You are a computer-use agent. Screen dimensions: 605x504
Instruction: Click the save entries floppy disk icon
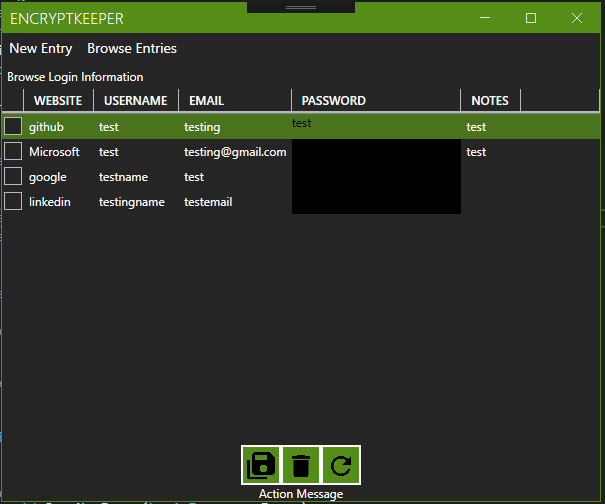pyautogui.click(x=261, y=465)
